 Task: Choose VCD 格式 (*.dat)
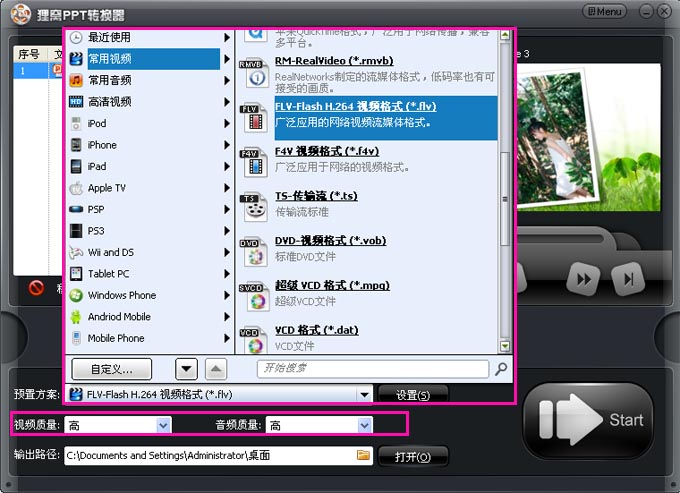click(x=317, y=330)
